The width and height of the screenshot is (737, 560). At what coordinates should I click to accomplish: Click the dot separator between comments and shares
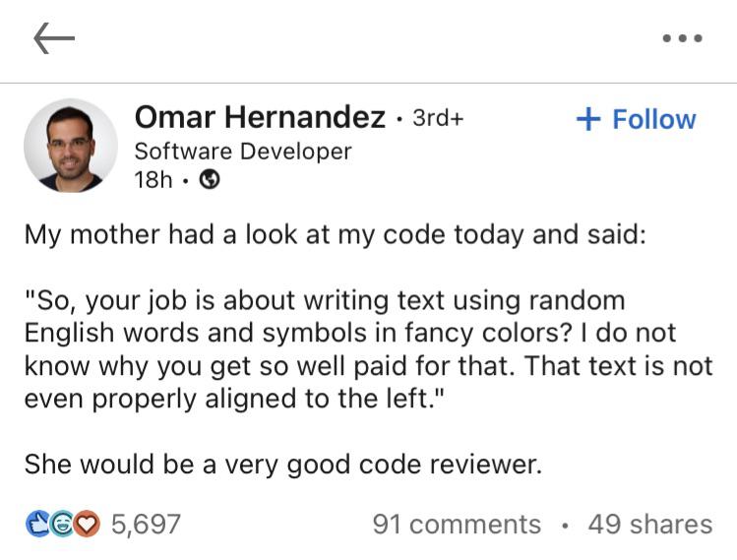(564, 526)
